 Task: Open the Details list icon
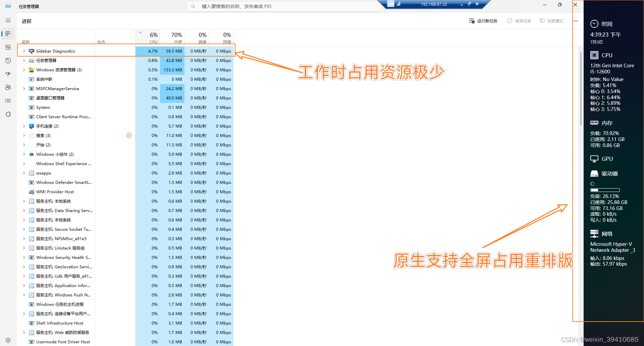(x=8, y=101)
